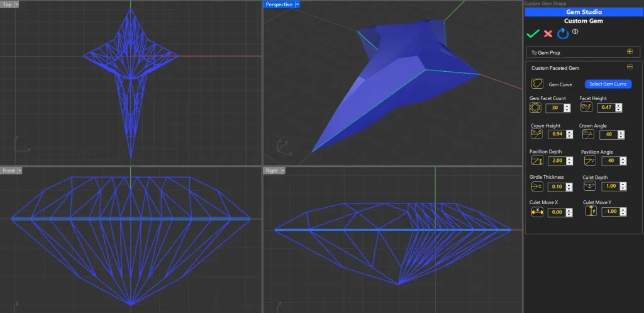Open the Top viewport dropdown arrow

pos(16,4)
